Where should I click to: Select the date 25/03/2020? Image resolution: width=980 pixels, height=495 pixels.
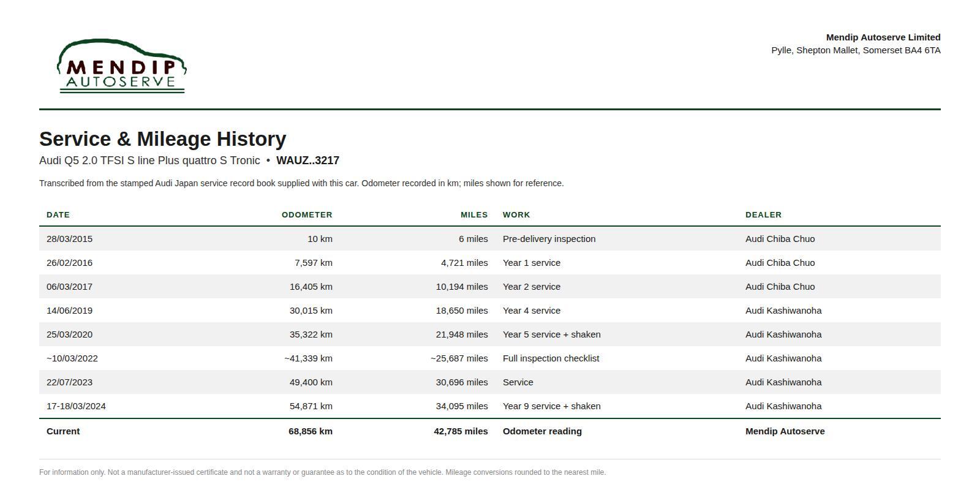(x=70, y=334)
